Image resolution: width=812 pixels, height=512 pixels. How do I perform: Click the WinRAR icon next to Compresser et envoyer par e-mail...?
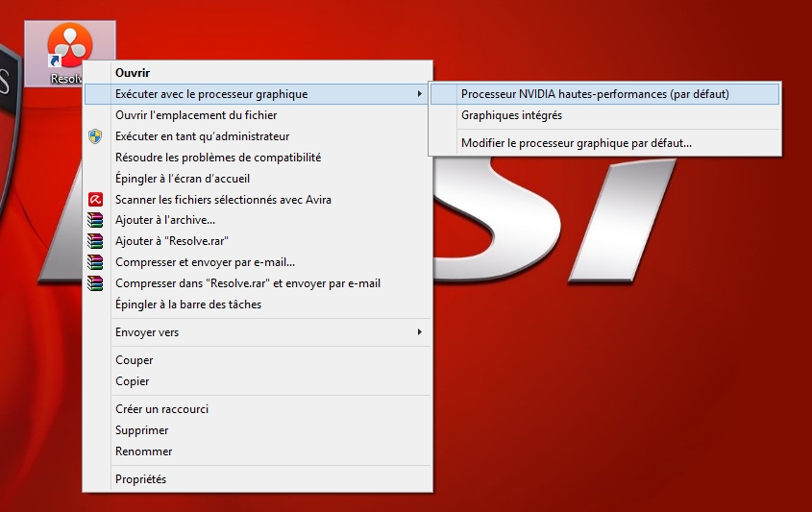click(95, 262)
